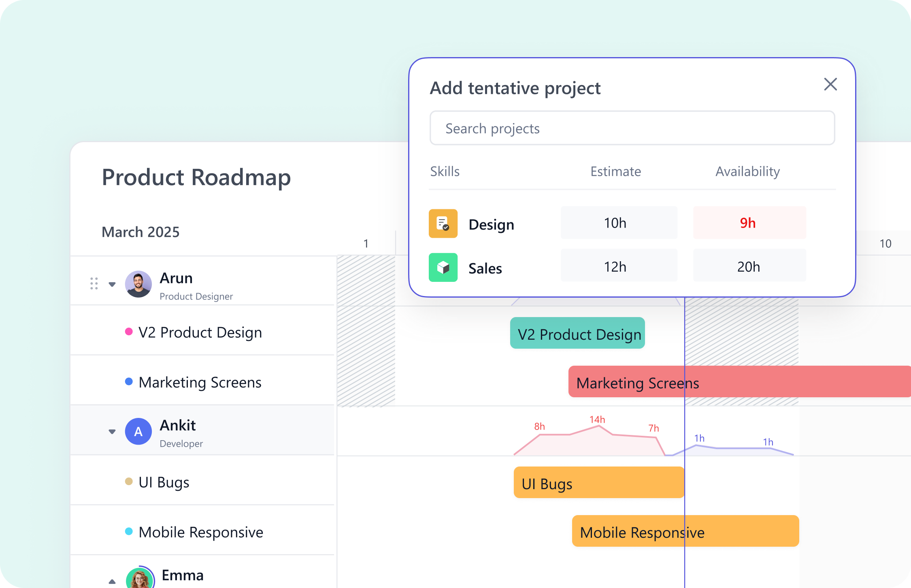Collapse Arun's project list arrow
The width and height of the screenshot is (911, 588).
point(112,284)
